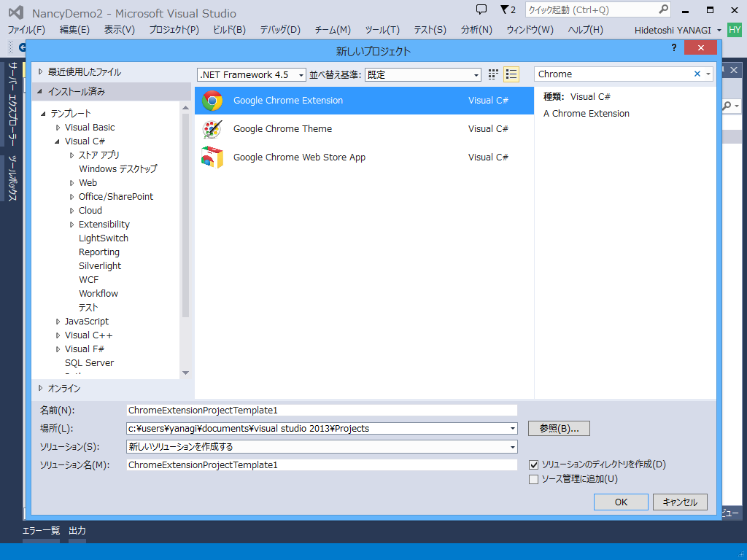
Task: Switch template list to medium icons view
Action: [511, 74]
